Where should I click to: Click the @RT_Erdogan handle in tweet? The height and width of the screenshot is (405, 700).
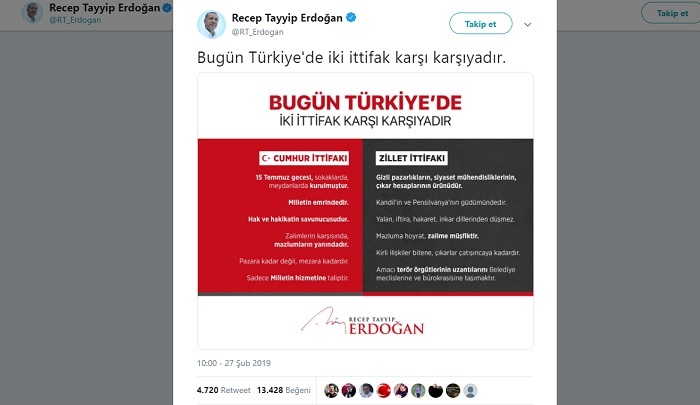257,32
